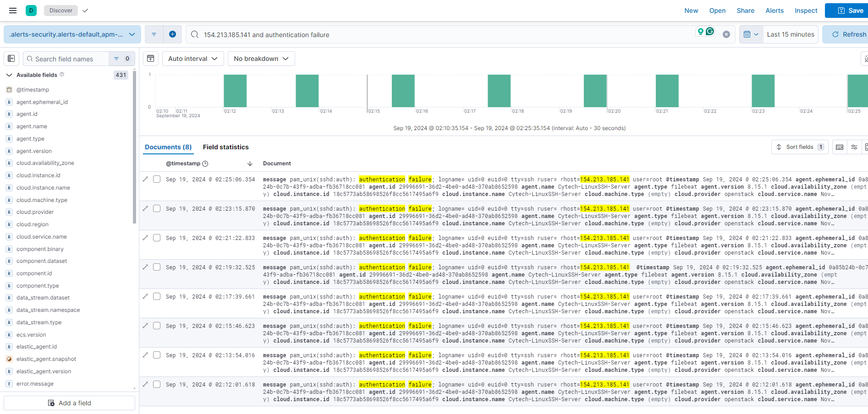868x414 pixels.
Task: Expand the 02:12:01.618 document row
Action: [x=145, y=384]
